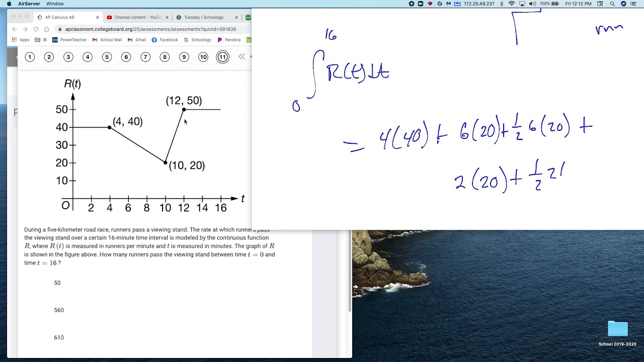Select answer choice 560
The height and width of the screenshot is (362, 644).
pos(59,310)
